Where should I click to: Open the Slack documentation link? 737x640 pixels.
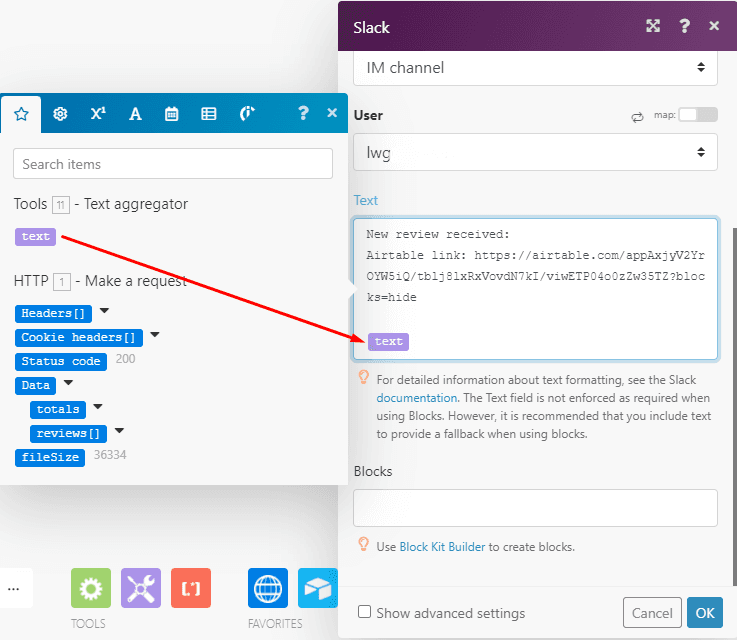point(414,397)
